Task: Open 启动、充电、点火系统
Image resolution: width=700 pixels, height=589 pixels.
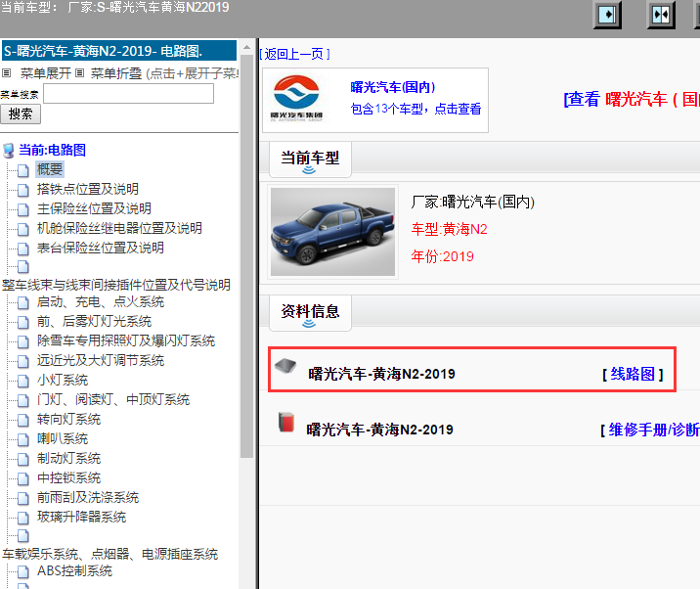Action: click(101, 302)
